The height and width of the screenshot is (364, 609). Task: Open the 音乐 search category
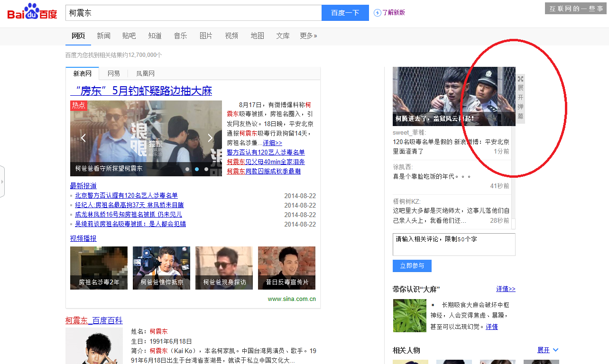pyautogui.click(x=180, y=36)
